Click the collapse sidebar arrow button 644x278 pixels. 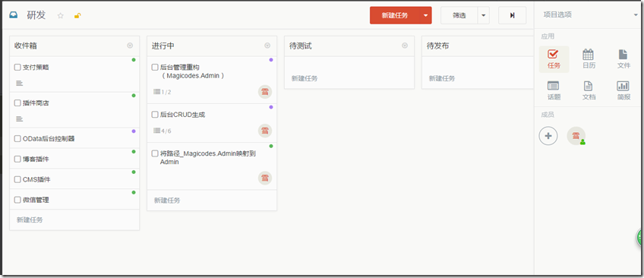pos(512,15)
